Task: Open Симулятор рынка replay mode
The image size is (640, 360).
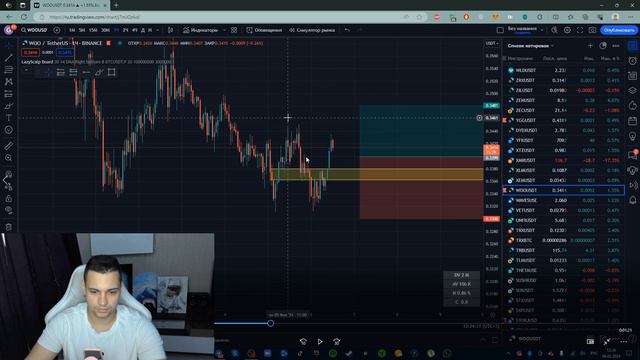Action: (312, 30)
